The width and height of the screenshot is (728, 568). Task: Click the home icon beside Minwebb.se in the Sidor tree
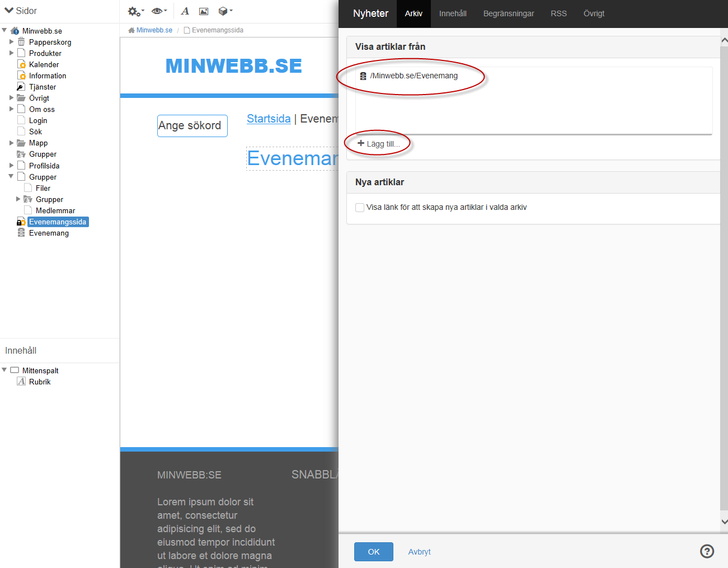tap(15, 31)
